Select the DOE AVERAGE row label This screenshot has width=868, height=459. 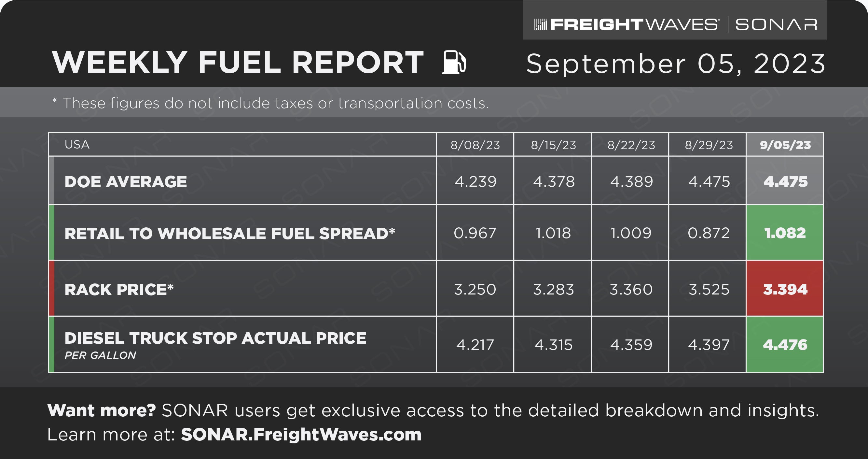tap(126, 181)
